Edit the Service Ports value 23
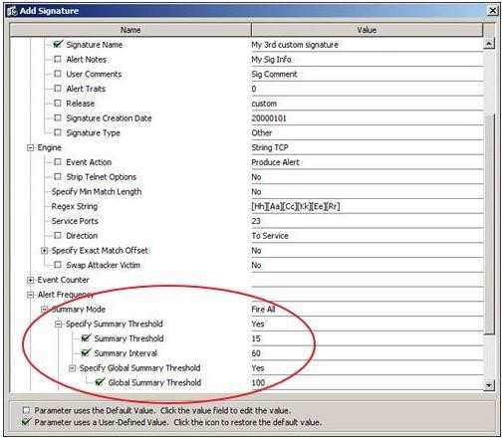This screenshot has height=438, width=504. pyautogui.click(x=367, y=221)
